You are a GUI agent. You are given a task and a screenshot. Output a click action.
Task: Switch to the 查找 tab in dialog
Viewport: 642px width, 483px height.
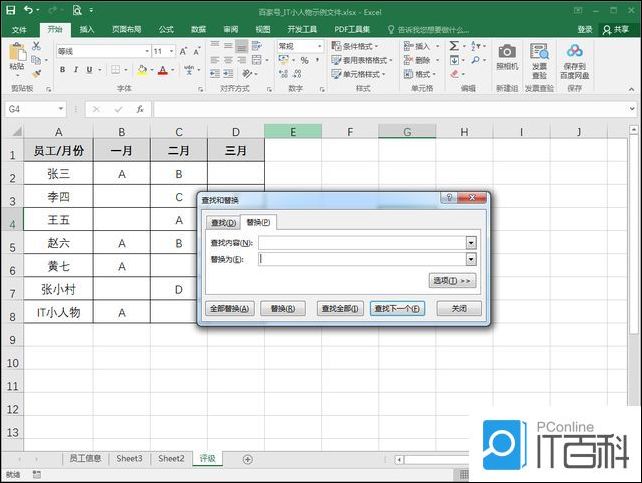pos(223,222)
